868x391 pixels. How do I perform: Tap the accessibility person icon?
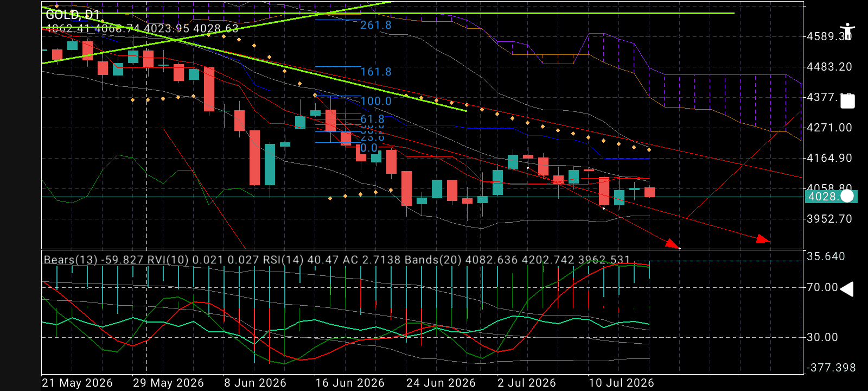[847, 31]
